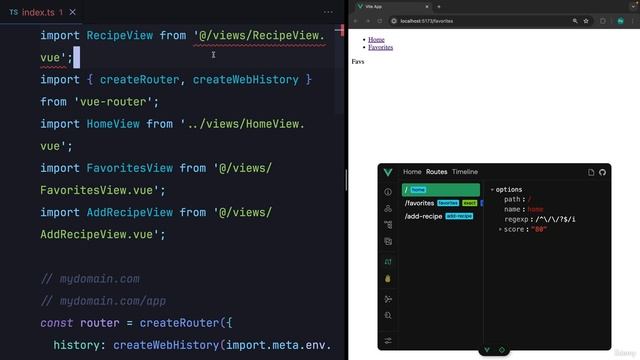Toggle DevTools panel via bottom Vue icon
The width and height of the screenshot is (640, 360).
coord(487,350)
